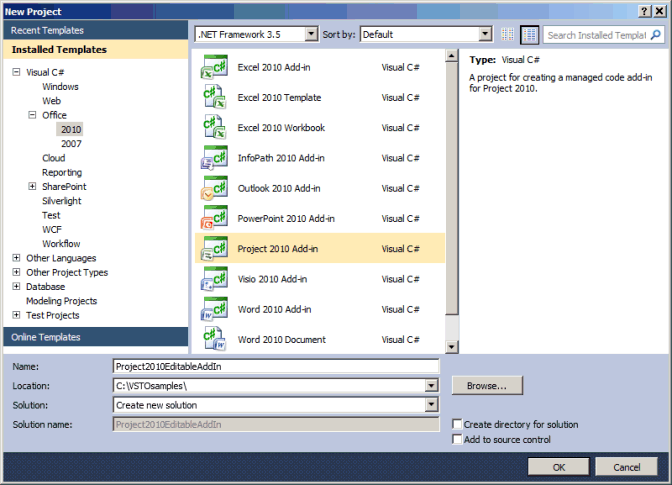Open the Recent Templates section
Image resolution: width=672 pixels, height=485 pixels.
click(x=96, y=30)
